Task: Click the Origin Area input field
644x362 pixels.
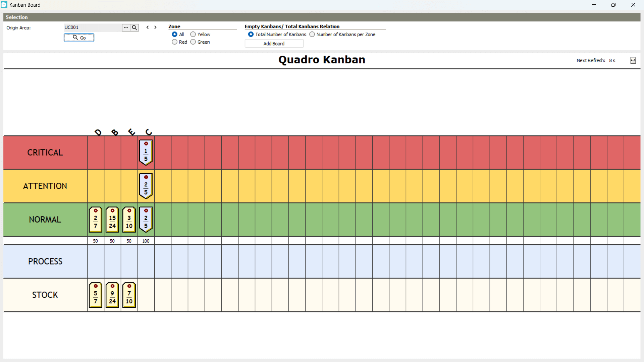Action: click(93, 27)
